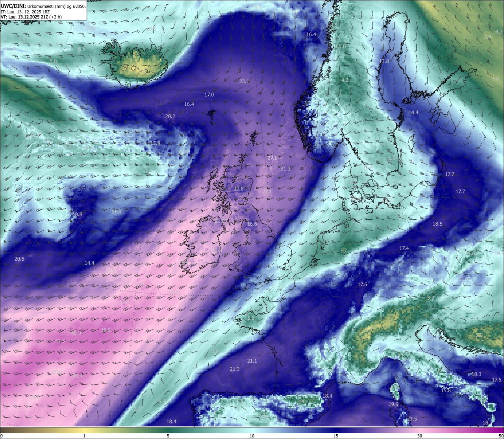
Task: Click the color scale bar legend
Action: tap(252, 430)
